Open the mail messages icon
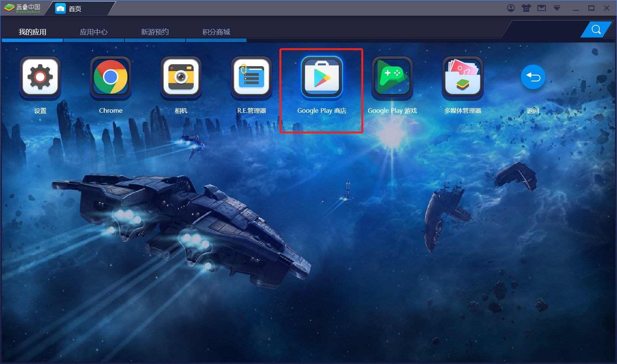 pyautogui.click(x=542, y=8)
